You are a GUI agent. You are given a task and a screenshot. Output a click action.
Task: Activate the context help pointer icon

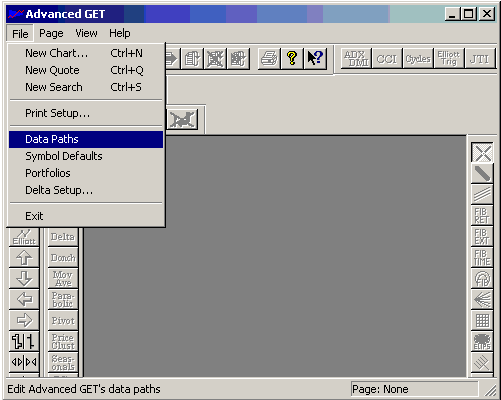[x=315, y=59]
